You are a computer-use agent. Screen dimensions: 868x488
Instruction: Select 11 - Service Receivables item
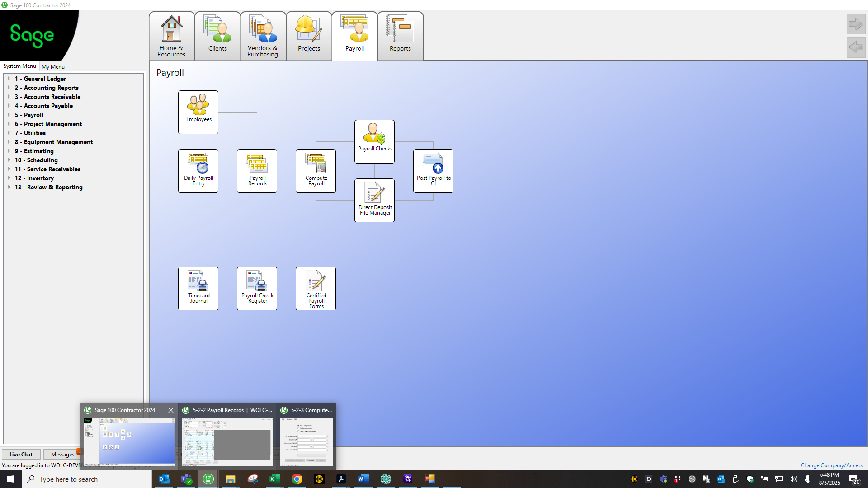tap(47, 169)
